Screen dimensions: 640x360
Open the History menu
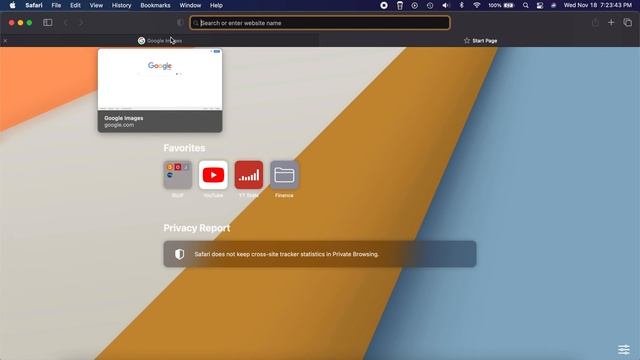pos(121,5)
